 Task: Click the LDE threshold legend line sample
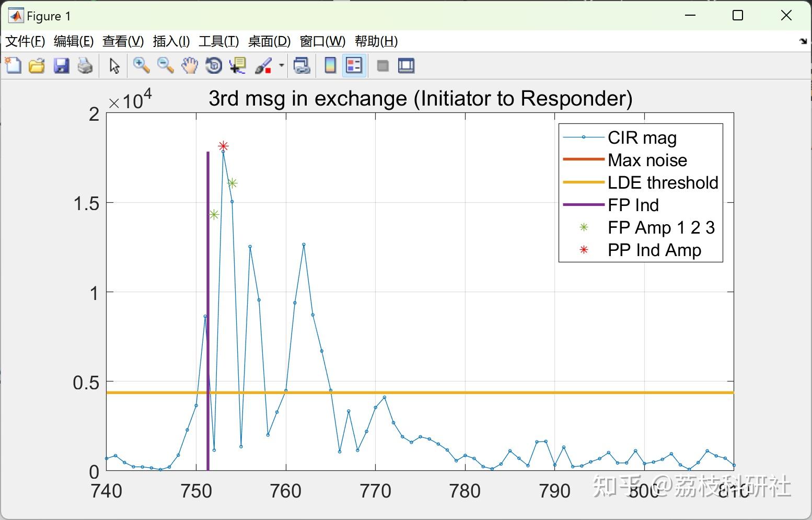584,182
